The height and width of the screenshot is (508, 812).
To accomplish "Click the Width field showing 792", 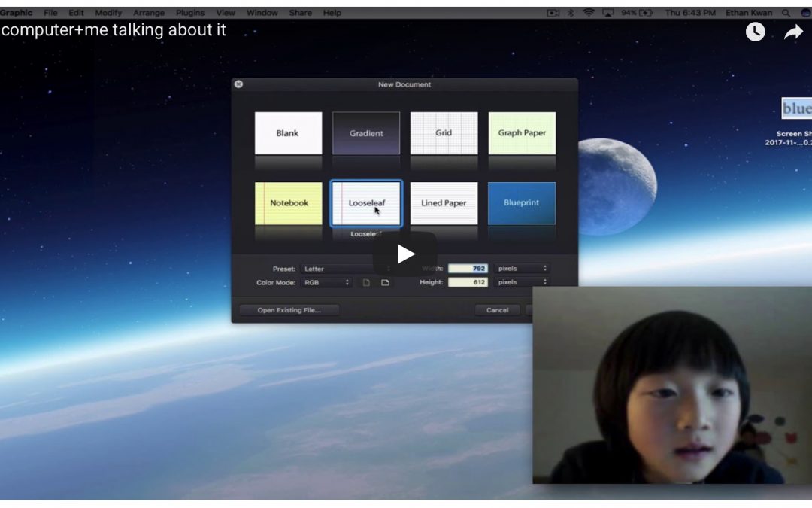I will click(x=468, y=269).
